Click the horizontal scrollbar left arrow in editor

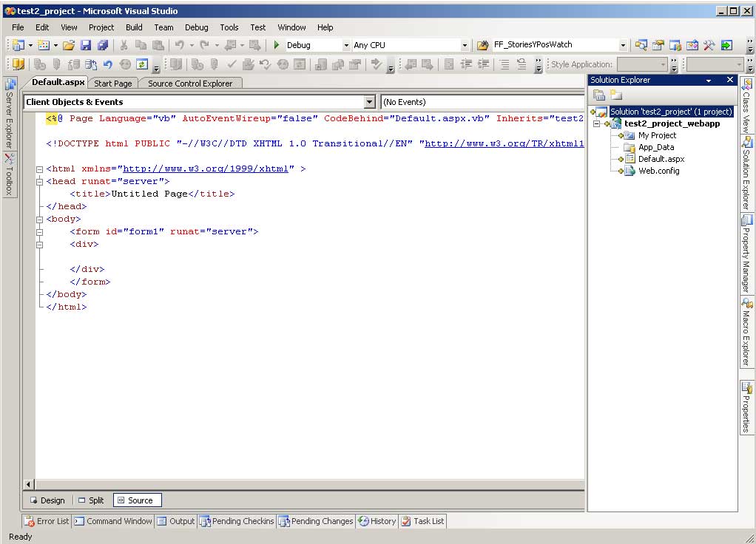point(28,484)
